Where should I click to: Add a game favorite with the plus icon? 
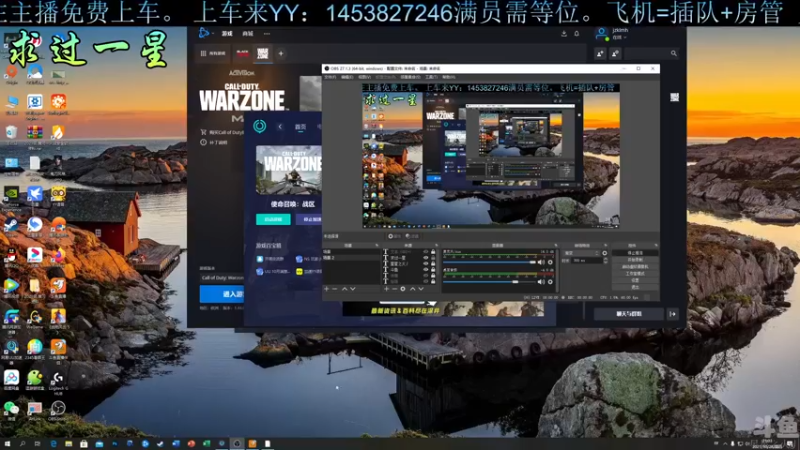[x=281, y=53]
